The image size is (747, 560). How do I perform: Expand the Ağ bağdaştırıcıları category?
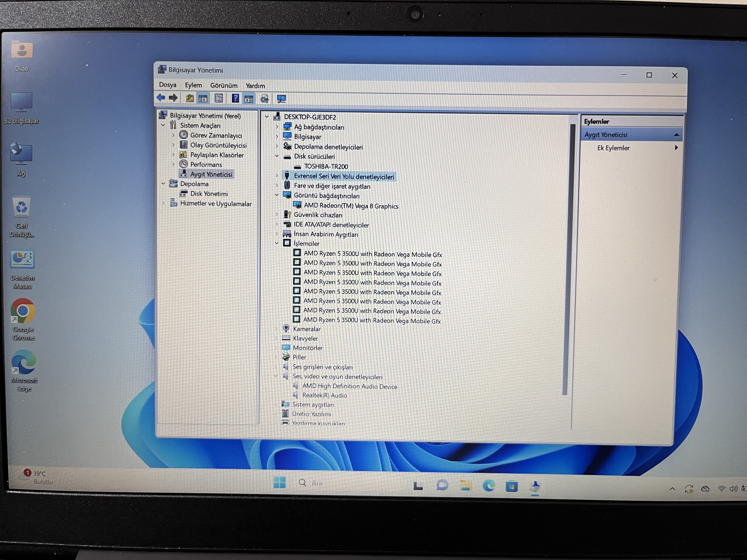coord(277,127)
